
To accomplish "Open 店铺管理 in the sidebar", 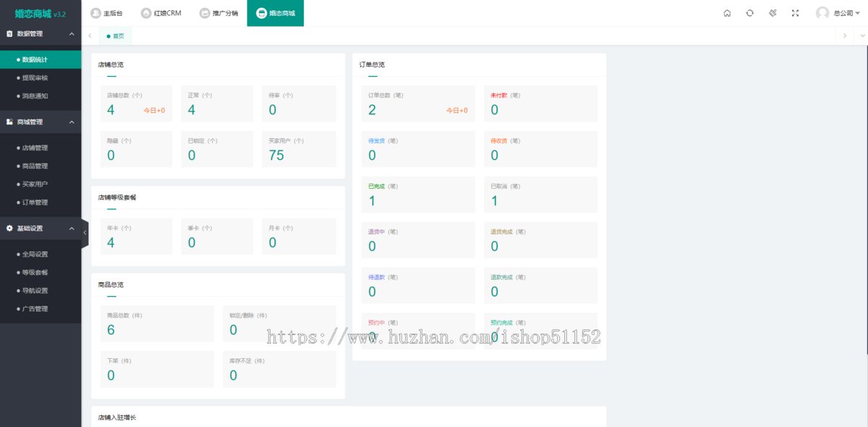I will click(x=41, y=148).
